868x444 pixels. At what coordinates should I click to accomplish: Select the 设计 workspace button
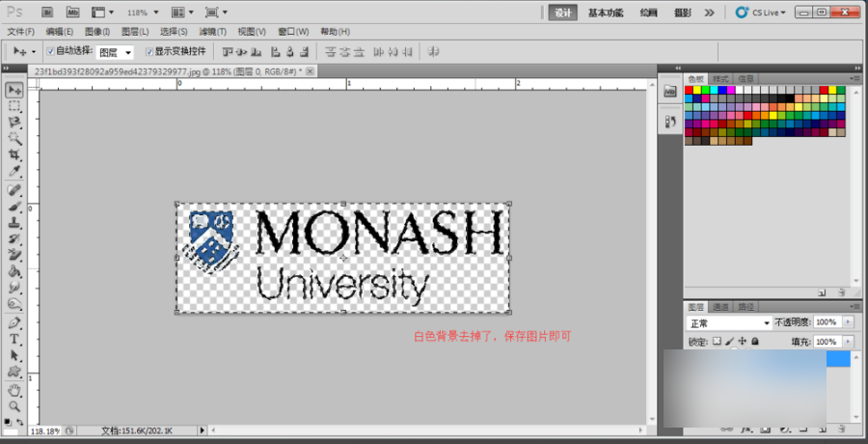pos(563,13)
